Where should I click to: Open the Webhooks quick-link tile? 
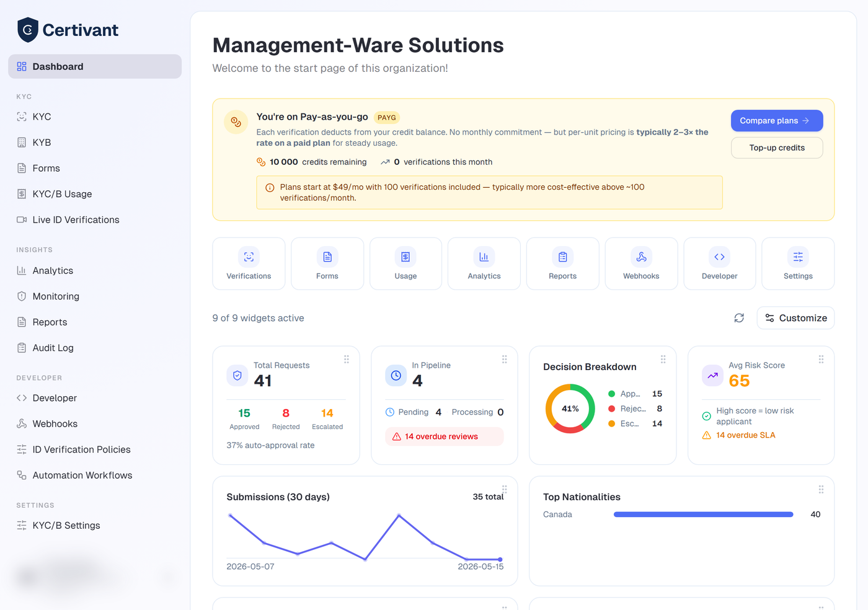(x=641, y=263)
